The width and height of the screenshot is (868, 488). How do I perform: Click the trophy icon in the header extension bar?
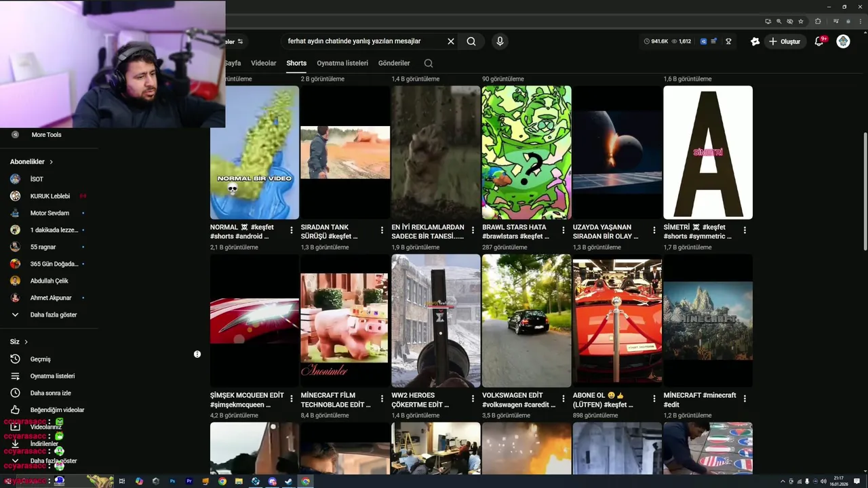tap(728, 41)
